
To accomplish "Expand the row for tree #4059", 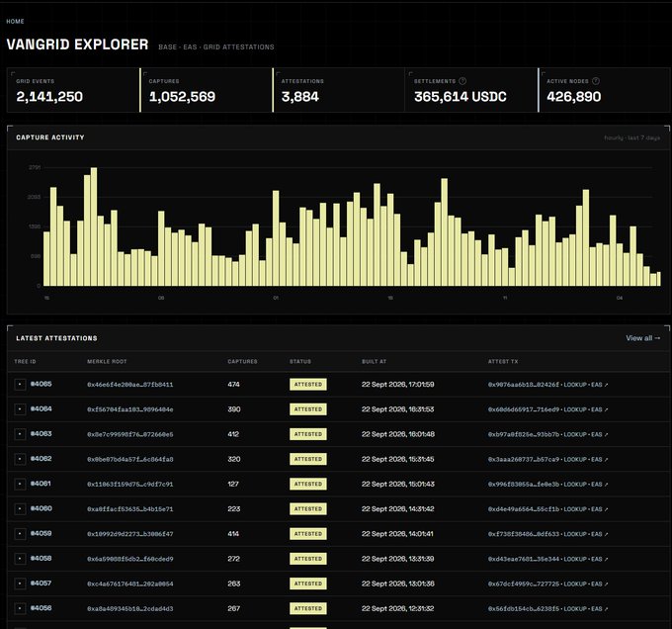I will pos(20,534).
